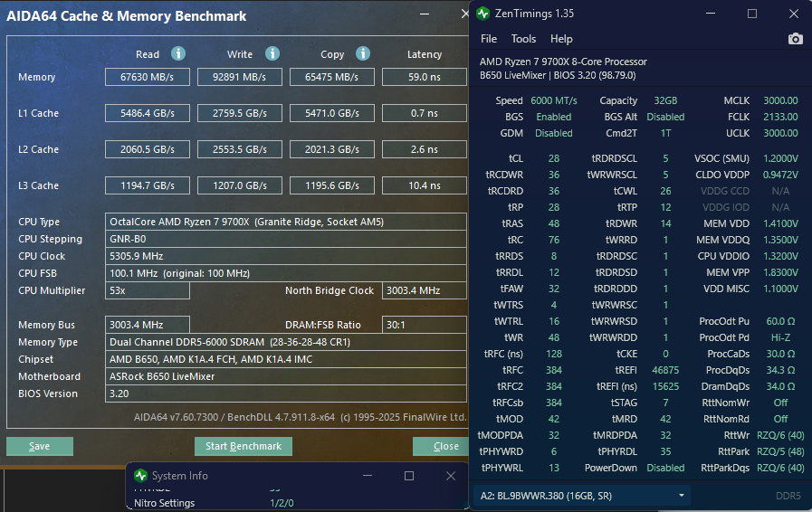The height and width of the screenshot is (512, 812).
Task: Click the FCLK value 2133.00
Action: point(780,117)
